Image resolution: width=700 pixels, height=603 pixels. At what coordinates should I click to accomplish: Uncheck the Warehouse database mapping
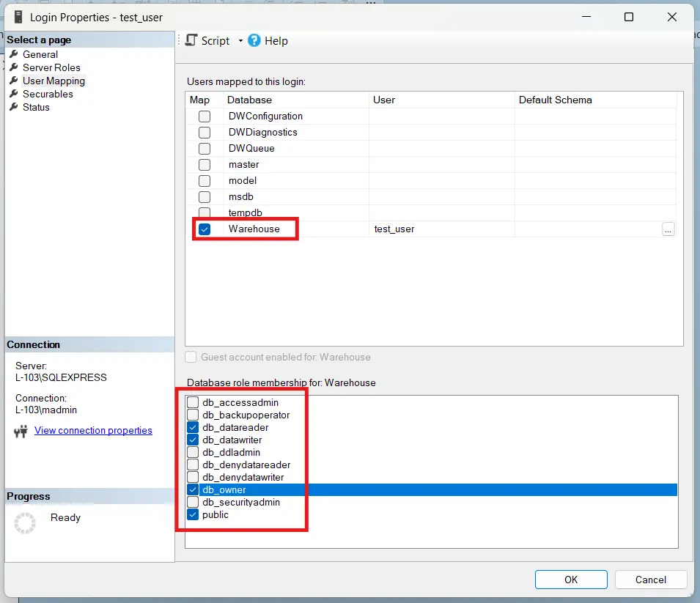(204, 229)
